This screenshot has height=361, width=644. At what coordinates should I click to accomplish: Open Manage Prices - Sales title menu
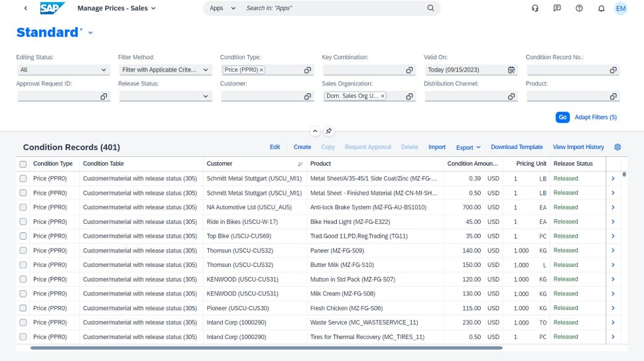117,9
